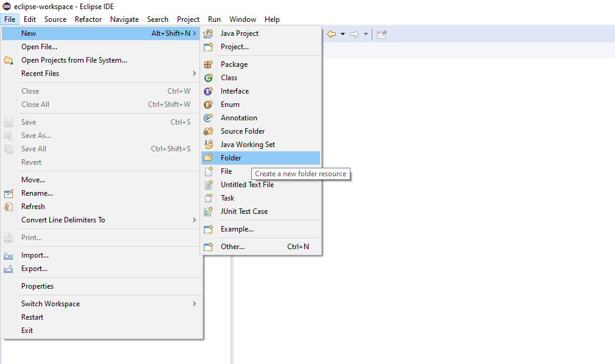Image resolution: width=615 pixels, height=364 pixels.
Task: Click the new File page icon
Action: 208,171
